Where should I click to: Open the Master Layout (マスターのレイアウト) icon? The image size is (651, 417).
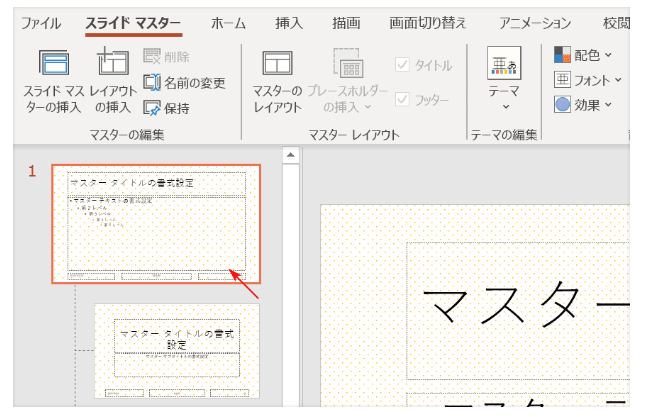click(x=276, y=63)
